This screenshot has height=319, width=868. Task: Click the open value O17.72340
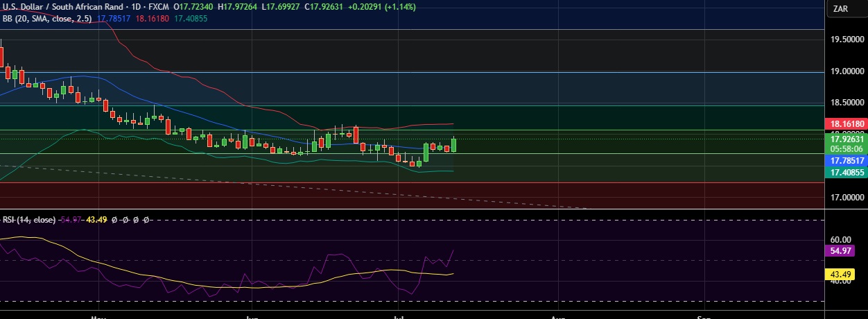pyautogui.click(x=193, y=7)
